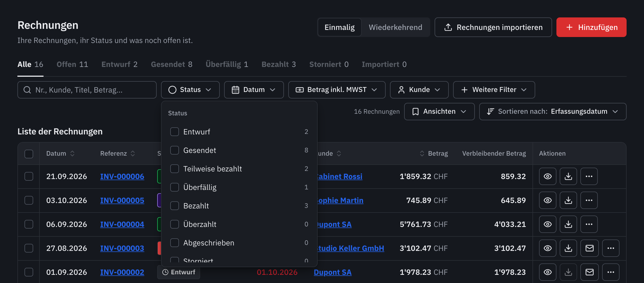Download invoice INV-000005
644x283 pixels.
pyautogui.click(x=568, y=200)
